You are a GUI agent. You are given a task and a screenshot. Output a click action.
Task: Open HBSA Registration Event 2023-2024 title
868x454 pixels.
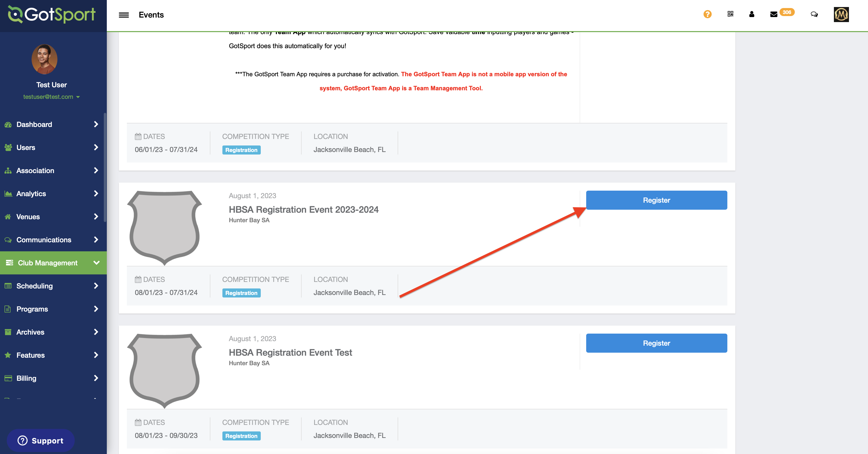304,209
